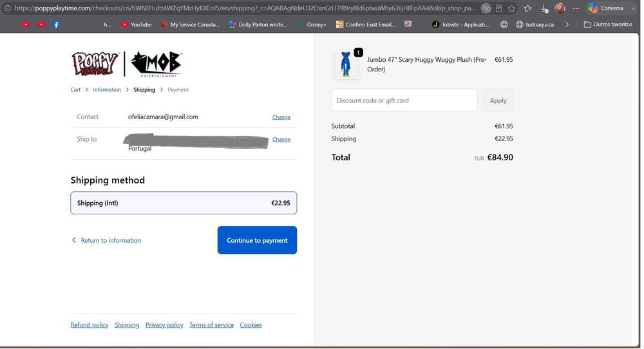
Task: Click Change link next to Ship to address
Action: (281, 139)
